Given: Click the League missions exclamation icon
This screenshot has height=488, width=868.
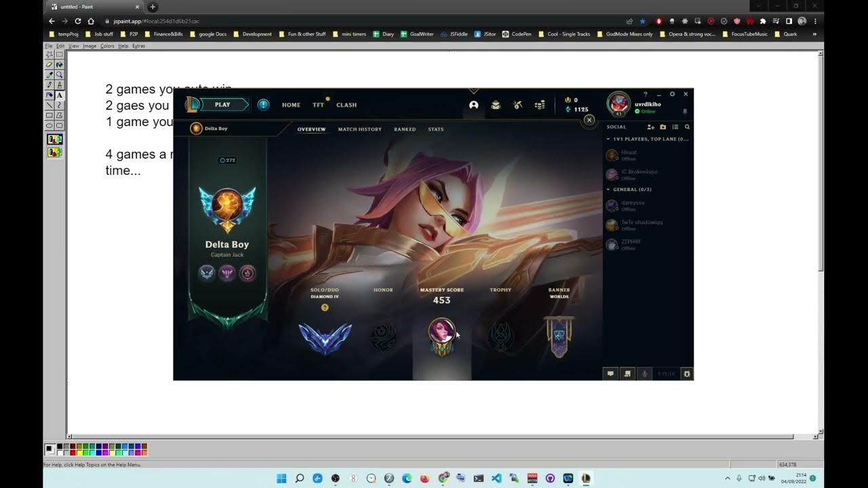Looking at the screenshot, I should [x=263, y=105].
